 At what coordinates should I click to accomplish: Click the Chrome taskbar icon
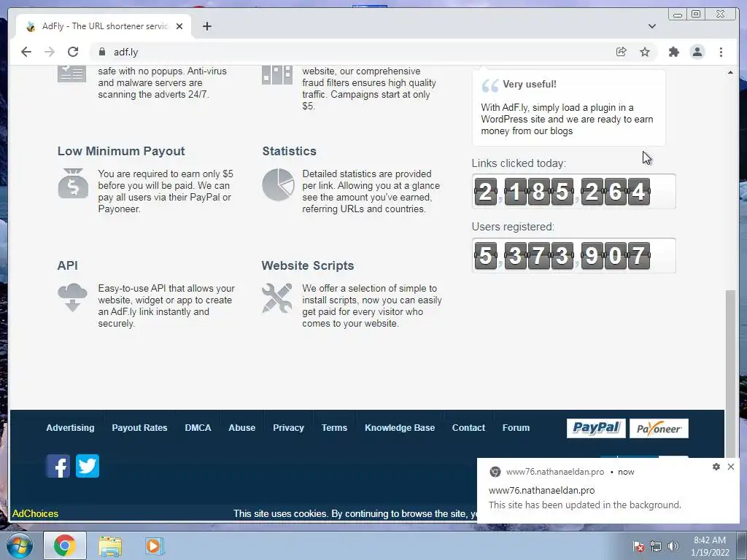[65, 545]
